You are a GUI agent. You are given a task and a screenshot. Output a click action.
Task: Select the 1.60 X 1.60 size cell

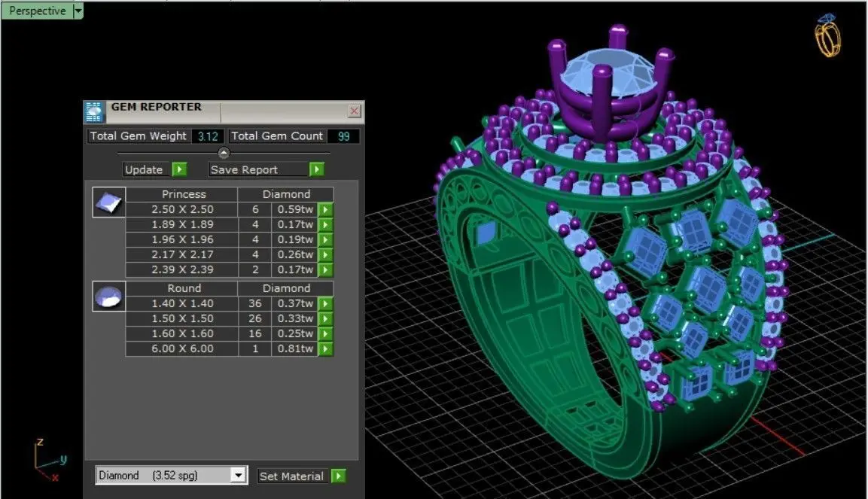182,333
